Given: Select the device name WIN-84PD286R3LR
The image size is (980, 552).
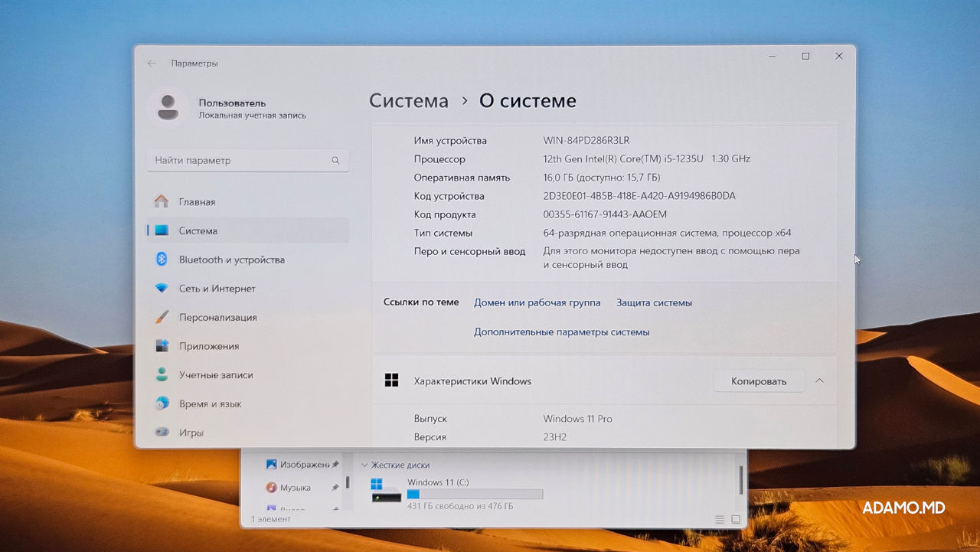Looking at the screenshot, I should click(586, 141).
